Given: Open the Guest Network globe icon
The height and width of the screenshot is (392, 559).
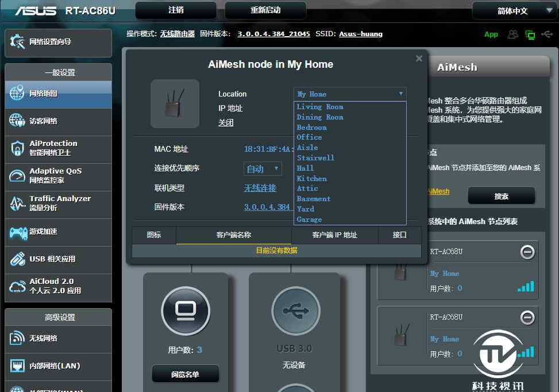Looking at the screenshot, I should click(x=17, y=121).
